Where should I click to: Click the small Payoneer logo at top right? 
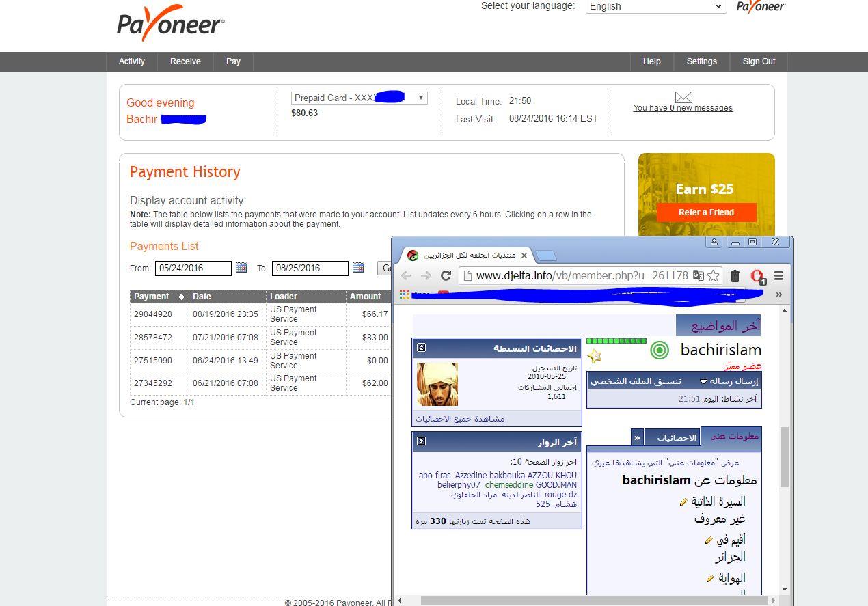point(761,7)
